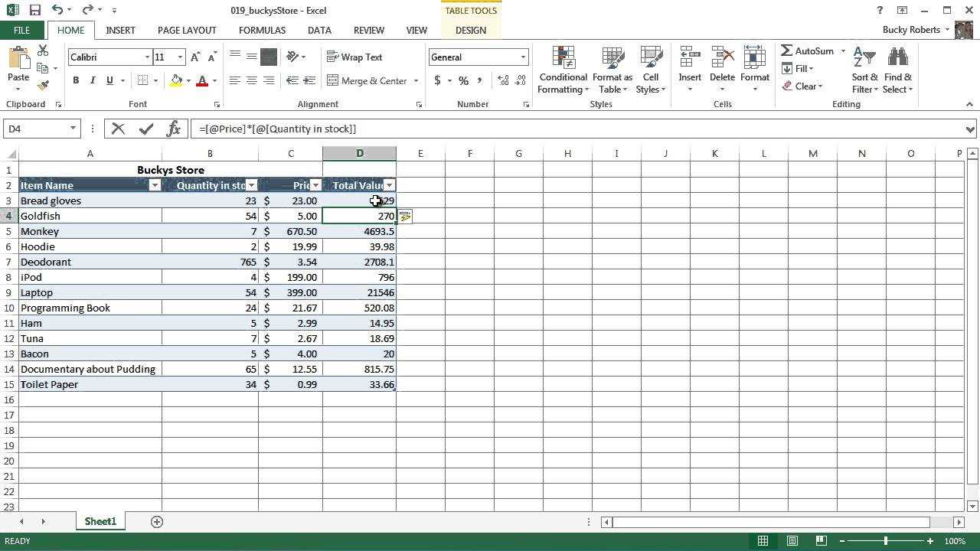Switch to the PAGE LAYOUT tab
The width and height of the screenshot is (980, 551).
(187, 30)
